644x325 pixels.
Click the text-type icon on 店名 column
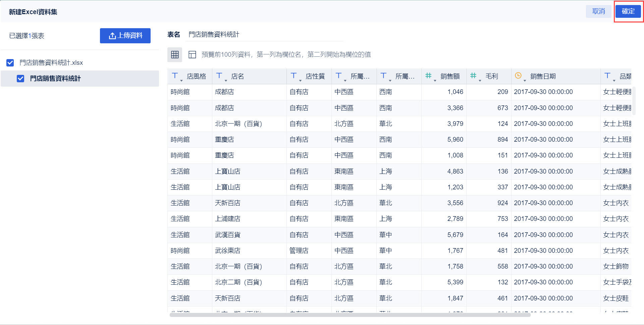pos(220,76)
